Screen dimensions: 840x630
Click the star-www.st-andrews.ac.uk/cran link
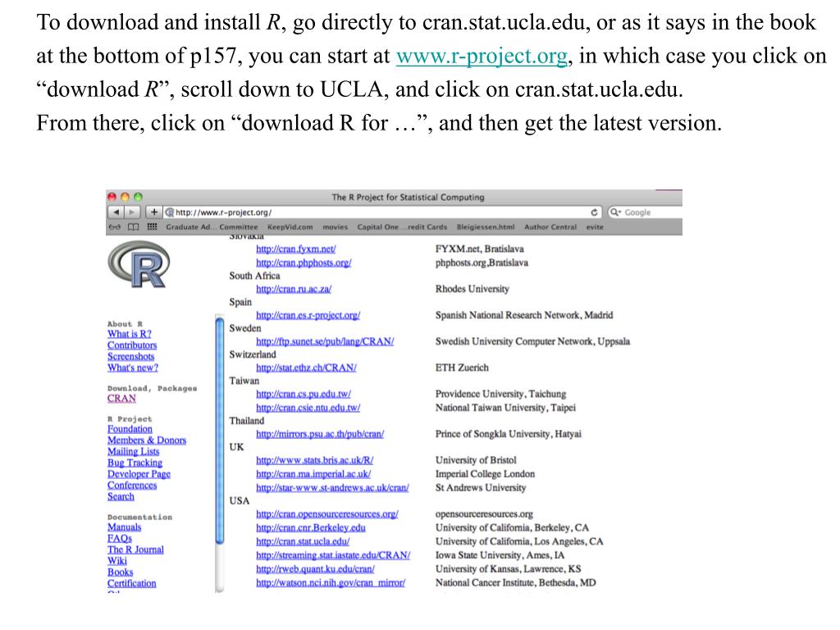click(332, 488)
